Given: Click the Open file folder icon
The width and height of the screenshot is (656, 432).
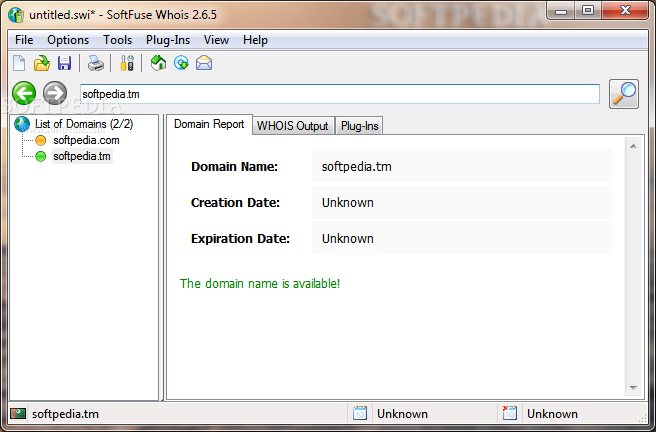Looking at the screenshot, I should click(x=42, y=64).
